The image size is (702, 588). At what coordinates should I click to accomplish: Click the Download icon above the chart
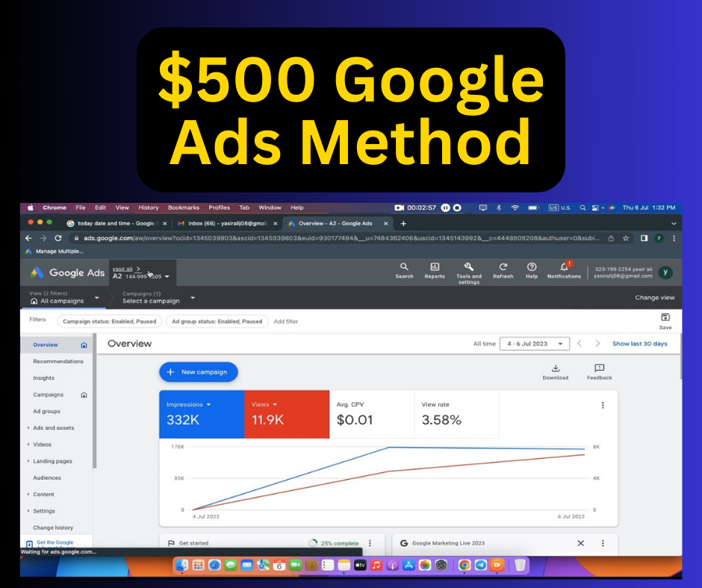(x=555, y=369)
